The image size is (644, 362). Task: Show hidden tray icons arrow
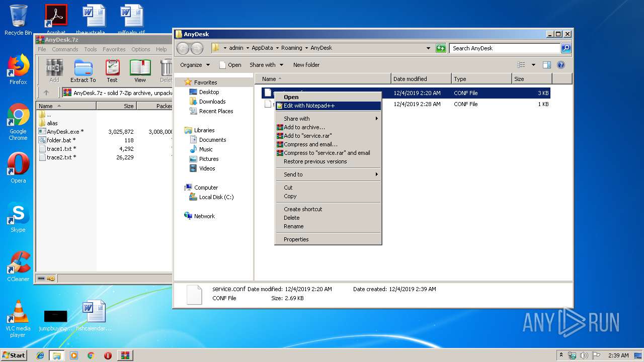[561, 355]
